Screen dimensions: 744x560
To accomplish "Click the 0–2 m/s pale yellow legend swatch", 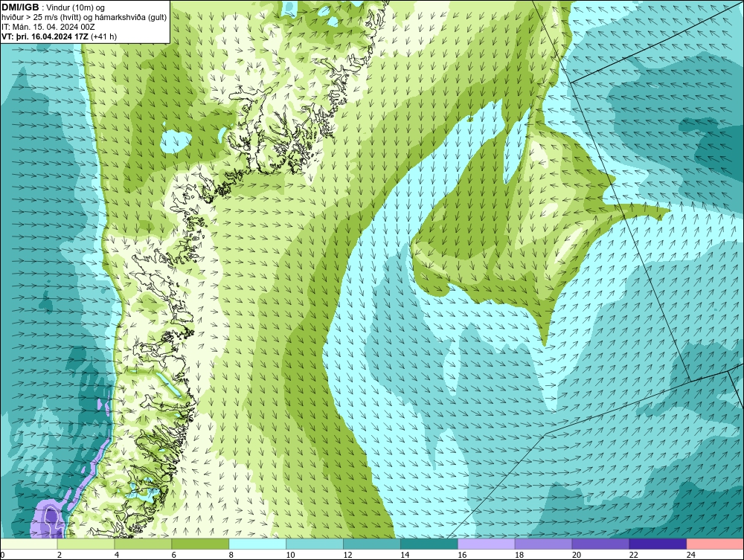I will tap(28, 544).
